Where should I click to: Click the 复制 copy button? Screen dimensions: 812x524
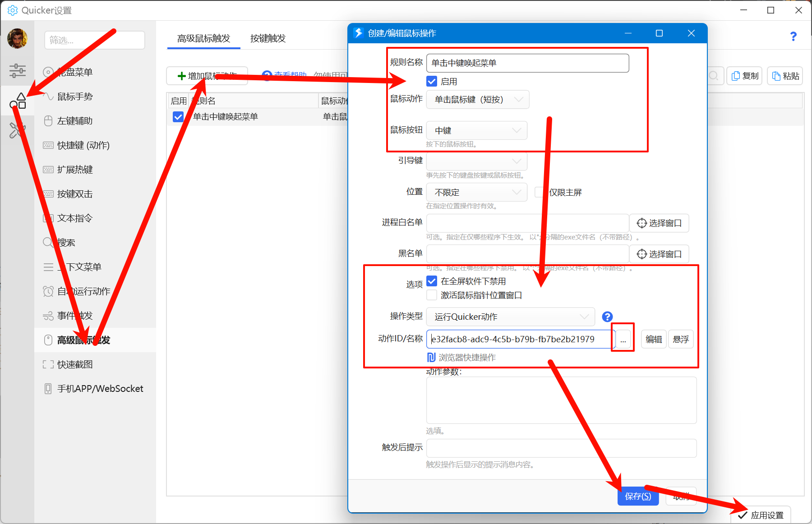point(744,76)
